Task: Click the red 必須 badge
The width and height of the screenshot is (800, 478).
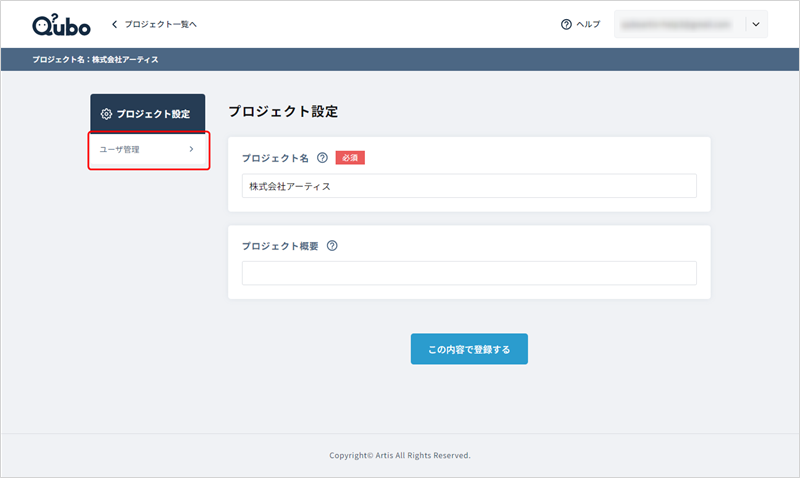Action: (350, 158)
